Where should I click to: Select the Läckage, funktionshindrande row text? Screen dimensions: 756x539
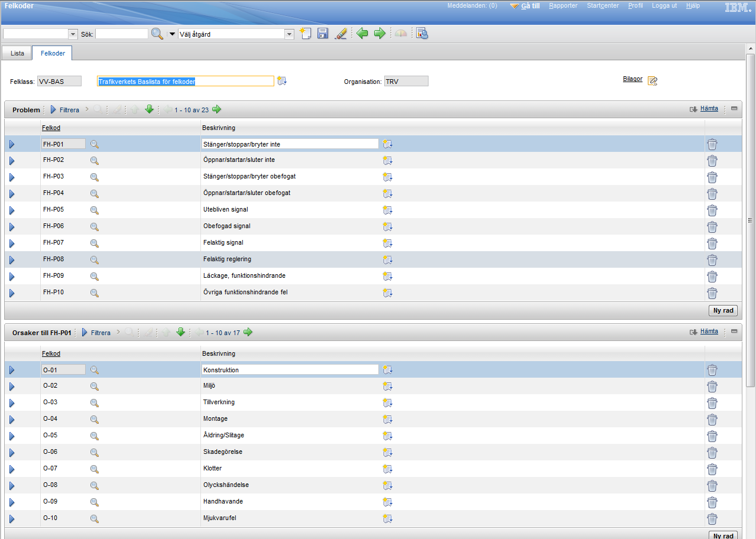244,276
